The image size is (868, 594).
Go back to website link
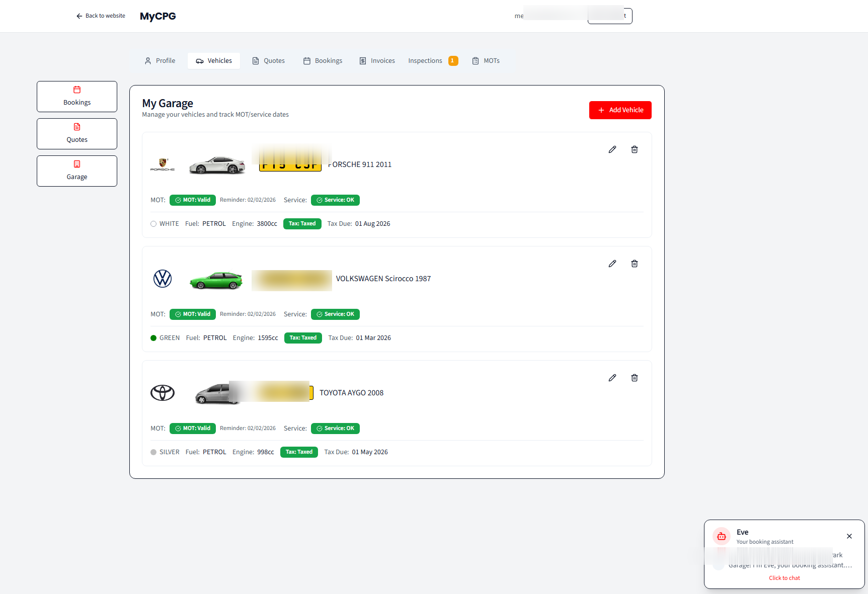(101, 16)
